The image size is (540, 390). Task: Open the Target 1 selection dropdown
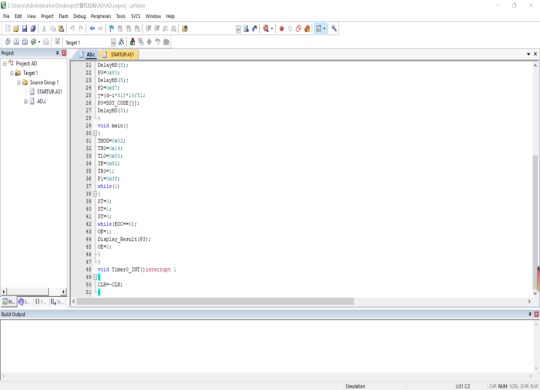[113, 42]
